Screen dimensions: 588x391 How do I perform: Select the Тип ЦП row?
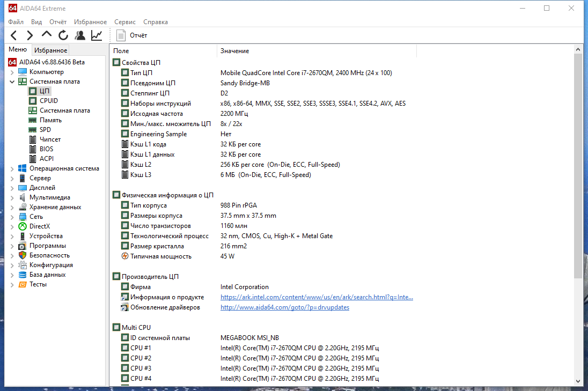pos(256,73)
